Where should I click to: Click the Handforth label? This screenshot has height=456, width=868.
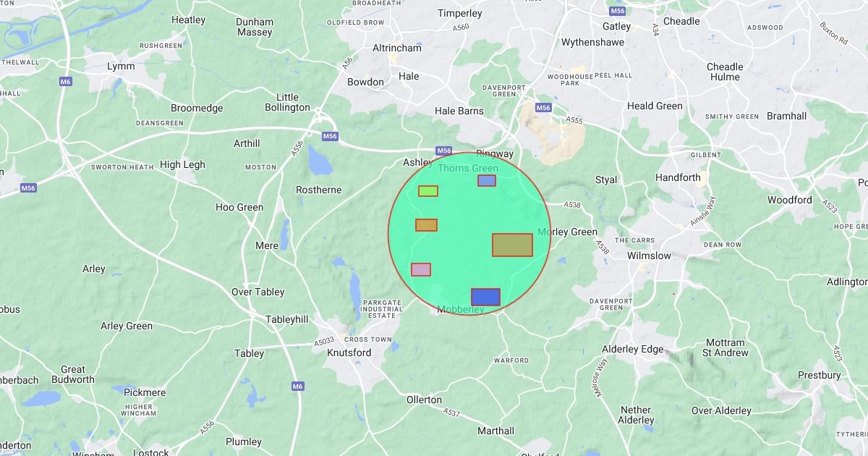pyautogui.click(x=678, y=177)
